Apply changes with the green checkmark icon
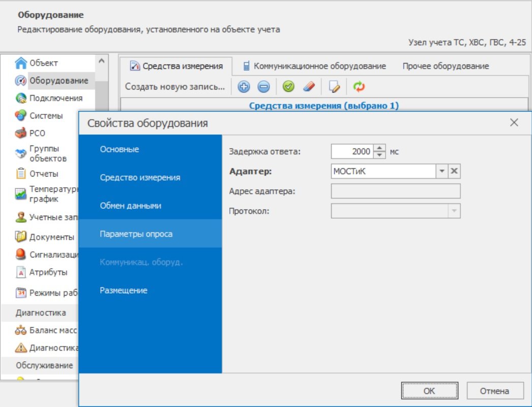 point(288,86)
